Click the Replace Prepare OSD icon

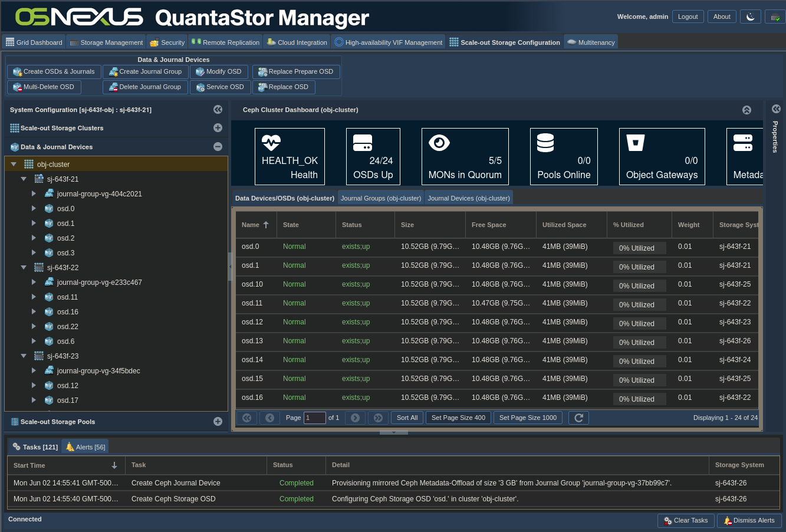point(262,72)
